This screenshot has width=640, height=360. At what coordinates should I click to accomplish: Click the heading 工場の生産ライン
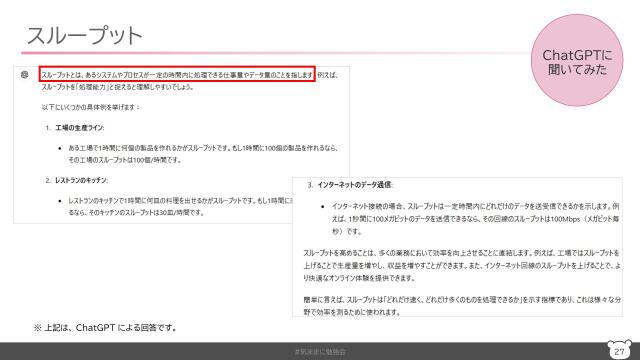click(79, 128)
